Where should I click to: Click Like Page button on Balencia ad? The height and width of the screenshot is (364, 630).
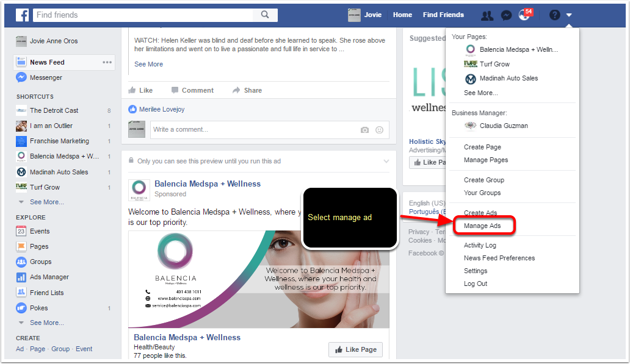355,349
